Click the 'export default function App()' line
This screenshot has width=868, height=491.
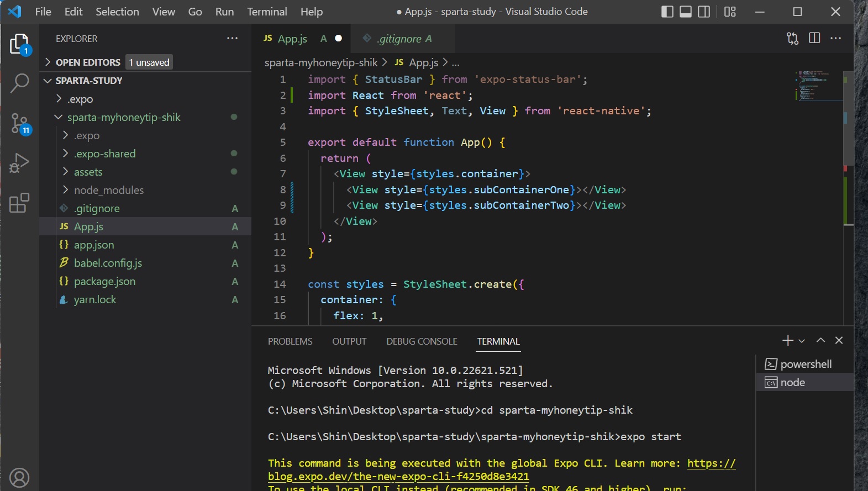tap(407, 142)
